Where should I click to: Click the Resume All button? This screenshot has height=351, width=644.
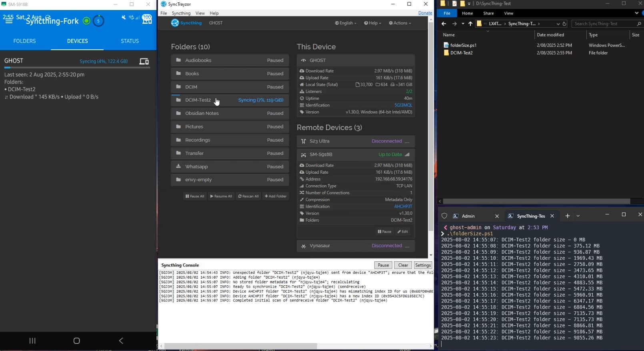[221, 196]
